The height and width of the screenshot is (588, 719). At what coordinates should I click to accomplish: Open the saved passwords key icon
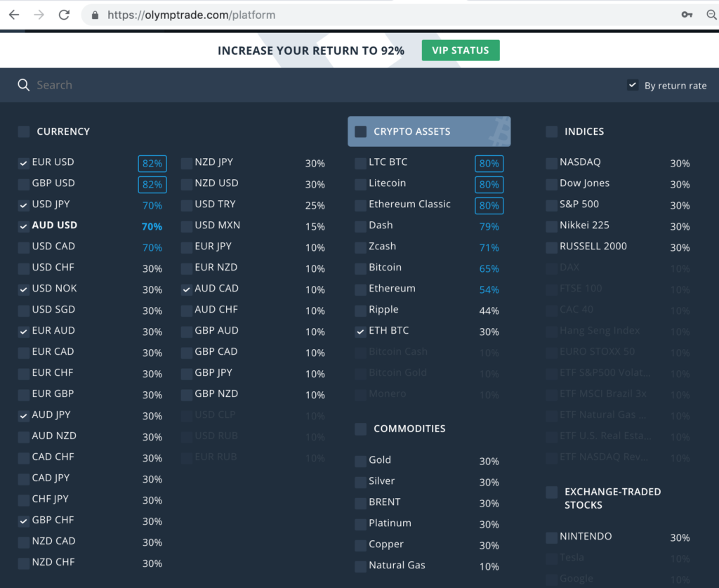(687, 15)
